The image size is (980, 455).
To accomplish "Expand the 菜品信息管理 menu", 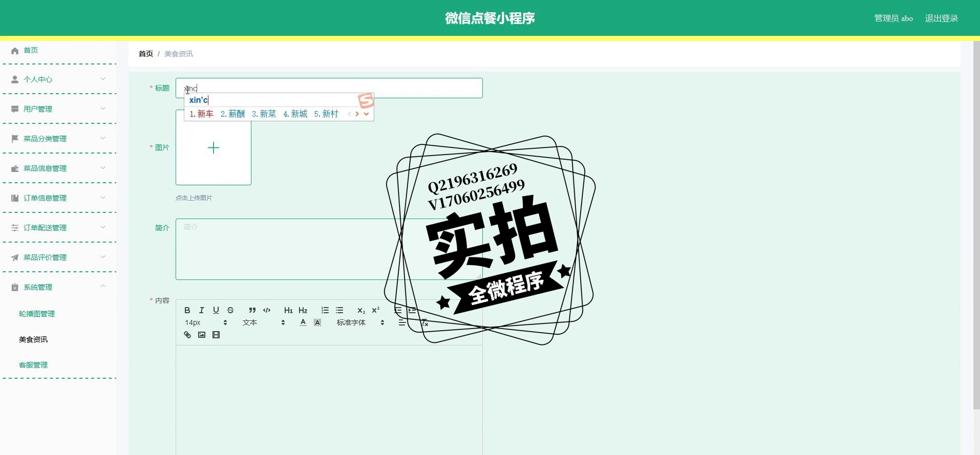I will coord(59,168).
